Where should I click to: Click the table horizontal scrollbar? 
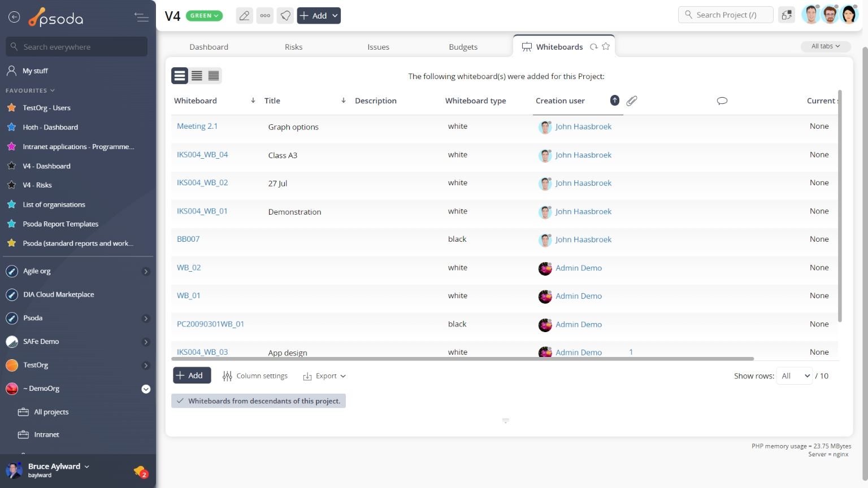463,359
